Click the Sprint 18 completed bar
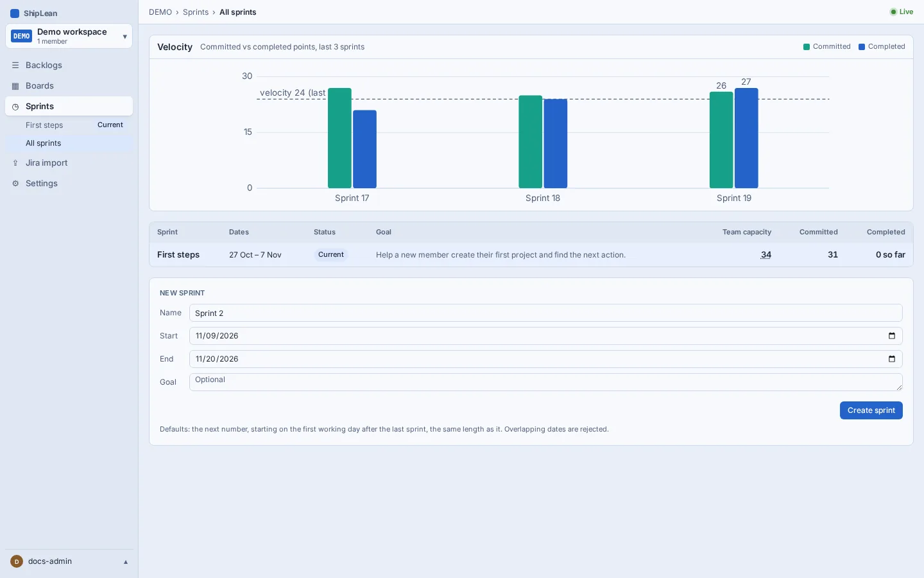Image resolution: width=924 pixels, height=578 pixels. [556, 144]
